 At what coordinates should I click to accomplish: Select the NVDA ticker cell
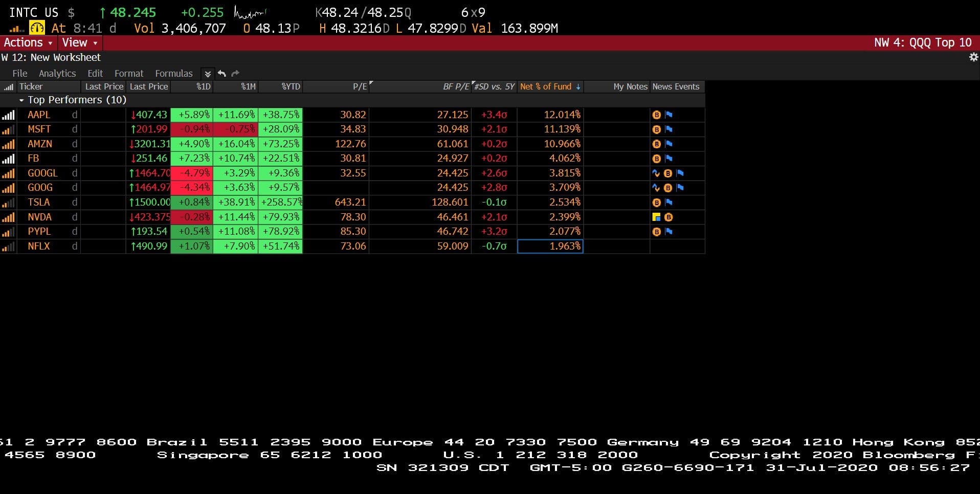[x=49, y=217]
